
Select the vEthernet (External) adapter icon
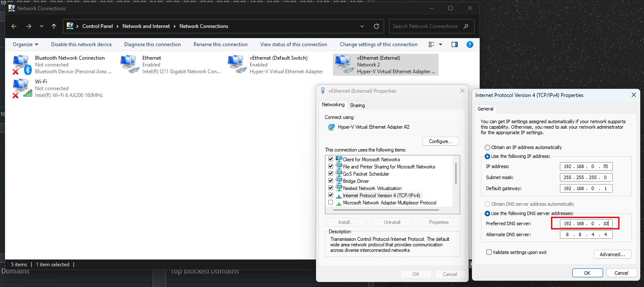(x=344, y=65)
